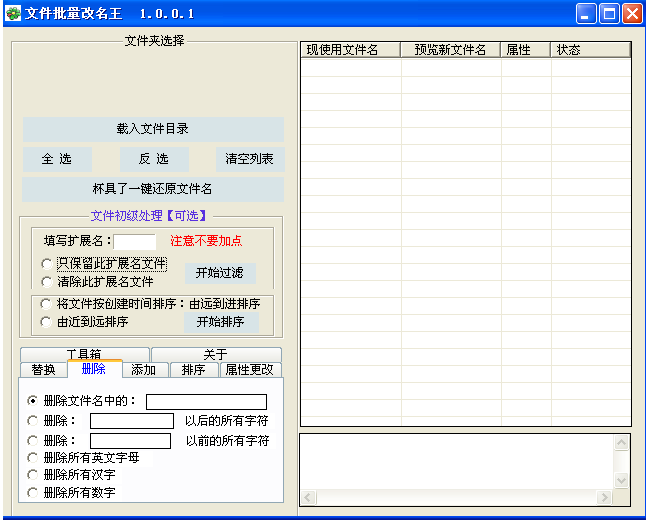Open the 关于 tab
The image size is (648, 520).
coord(216,354)
